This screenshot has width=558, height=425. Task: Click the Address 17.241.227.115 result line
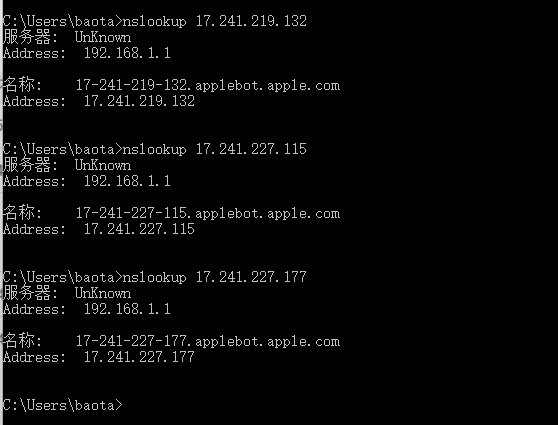99,229
